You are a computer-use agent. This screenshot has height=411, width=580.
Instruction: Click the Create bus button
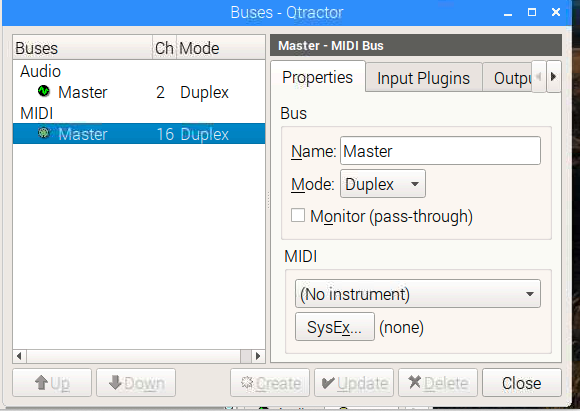click(270, 383)
